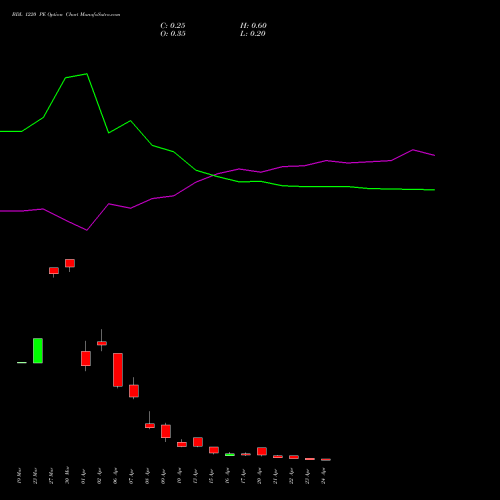Click the lowest dip of the purple line

coord(87,230)
